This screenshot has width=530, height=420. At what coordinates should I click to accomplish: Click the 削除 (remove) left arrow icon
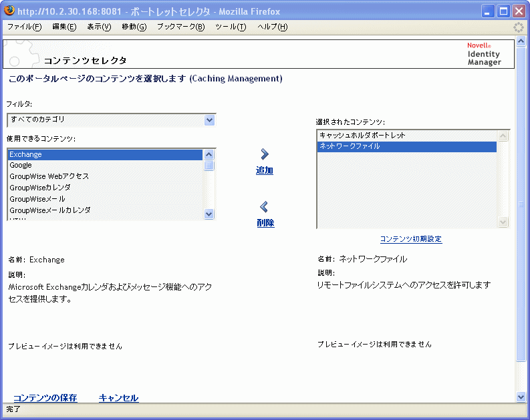point(264,207)
